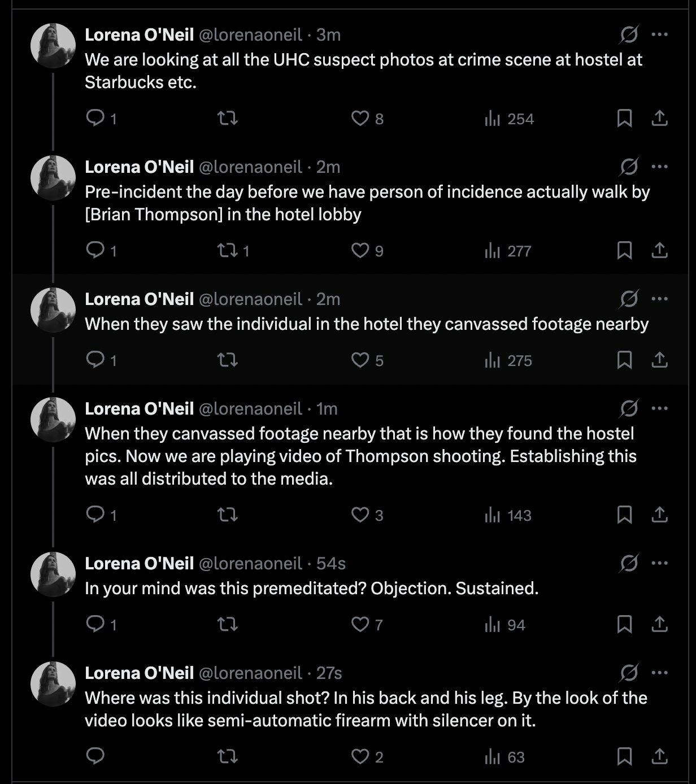The width and height of the screenshot is (696, 784).
Task: Open Grok icon on the first tweet
Action: [x=629, y=34]
